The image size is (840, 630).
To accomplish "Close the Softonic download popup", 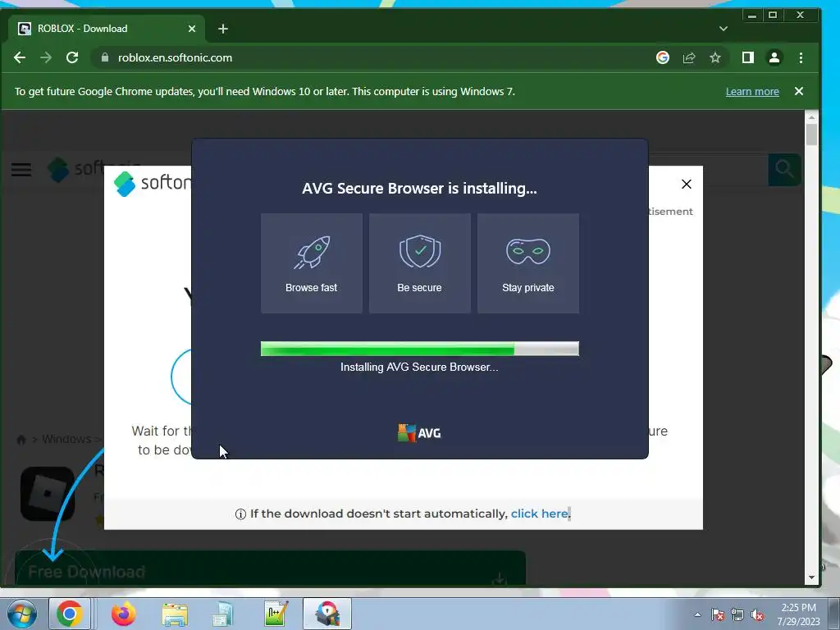I will click(x=687, y=185).
